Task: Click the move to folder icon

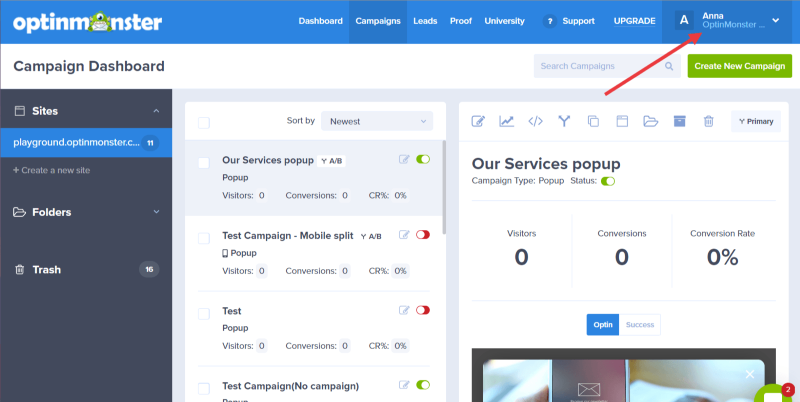Action: tap(651, 122)
